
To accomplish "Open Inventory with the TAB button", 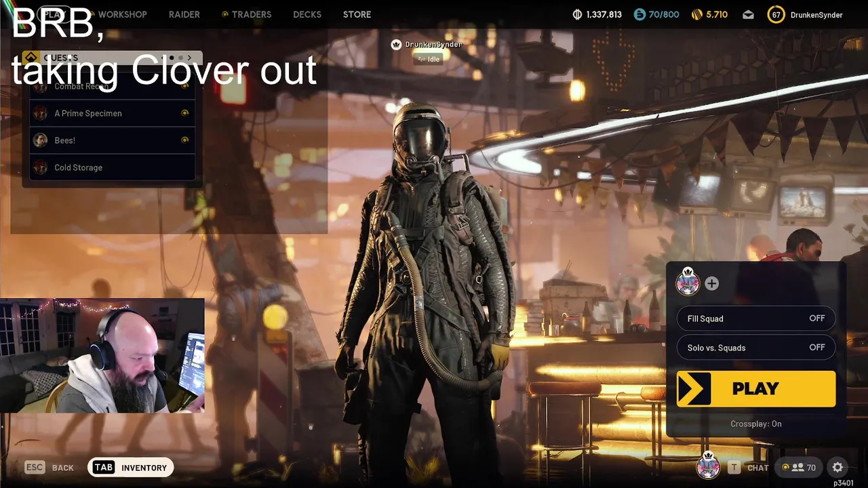I will tap(131, 467).
